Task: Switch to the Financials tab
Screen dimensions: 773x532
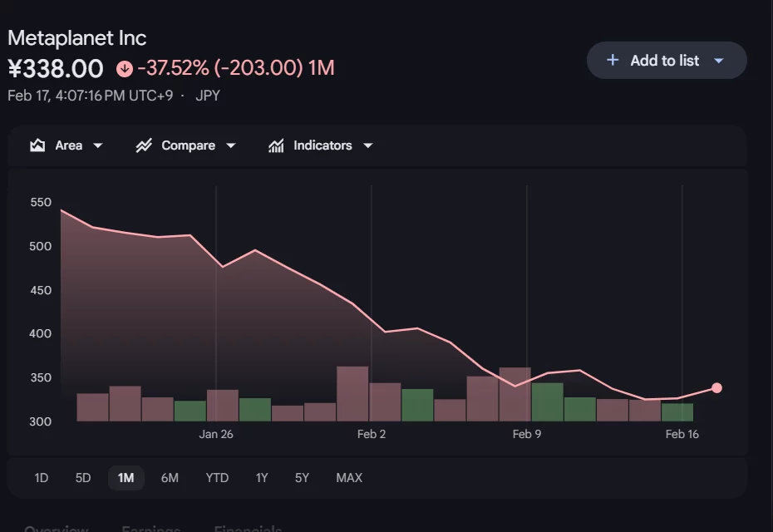Action: (x=247, y=528)
